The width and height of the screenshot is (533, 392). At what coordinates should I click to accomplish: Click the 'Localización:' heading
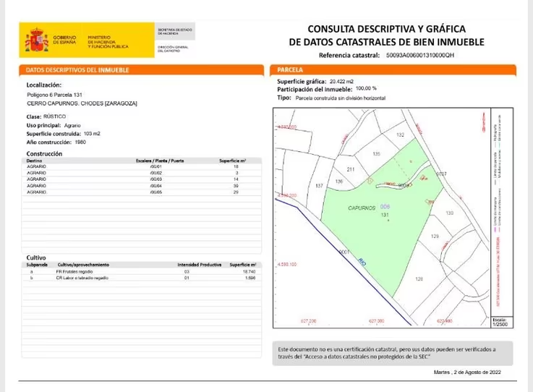[44, 85]
